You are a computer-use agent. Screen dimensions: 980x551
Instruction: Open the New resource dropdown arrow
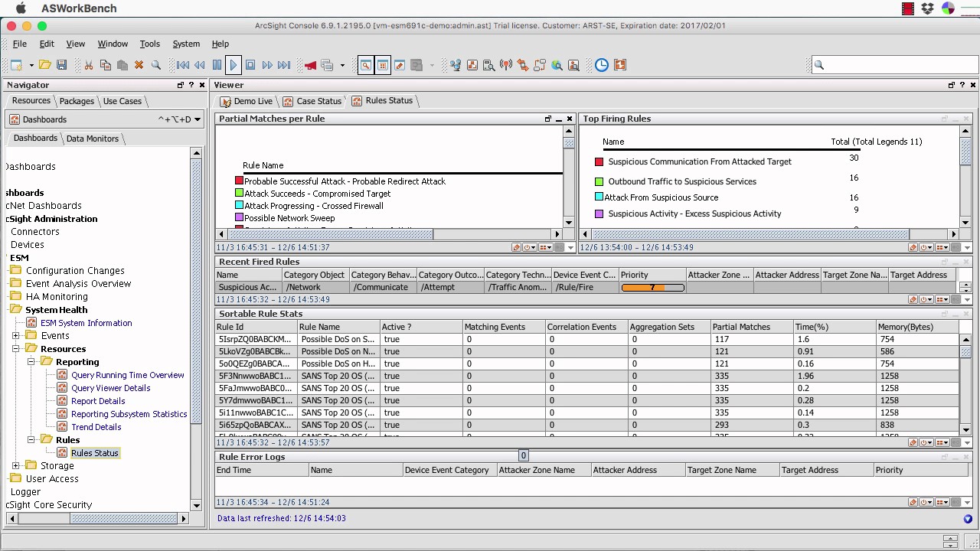(x=31, y=66)
